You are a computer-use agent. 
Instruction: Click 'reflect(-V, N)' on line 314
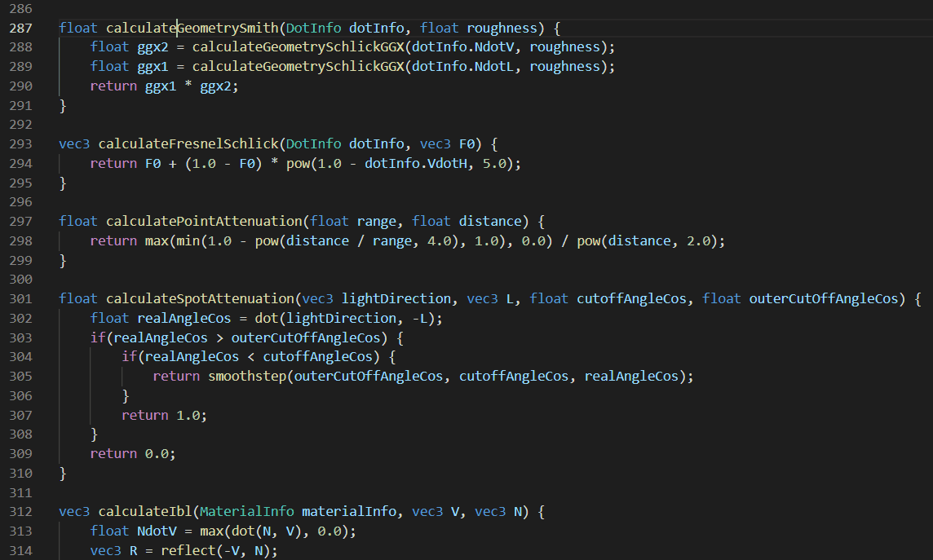(x=214, y=550)
